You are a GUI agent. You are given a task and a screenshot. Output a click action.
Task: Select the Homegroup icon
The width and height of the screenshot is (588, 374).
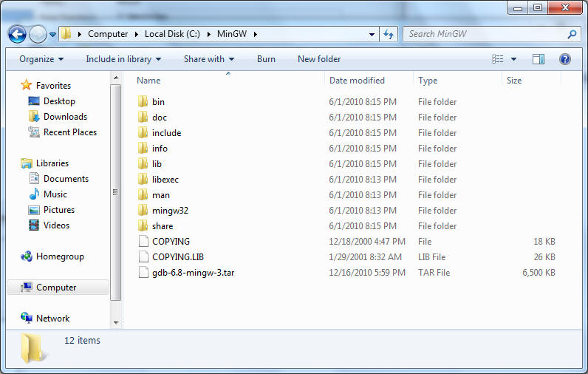tap(27, 256)
